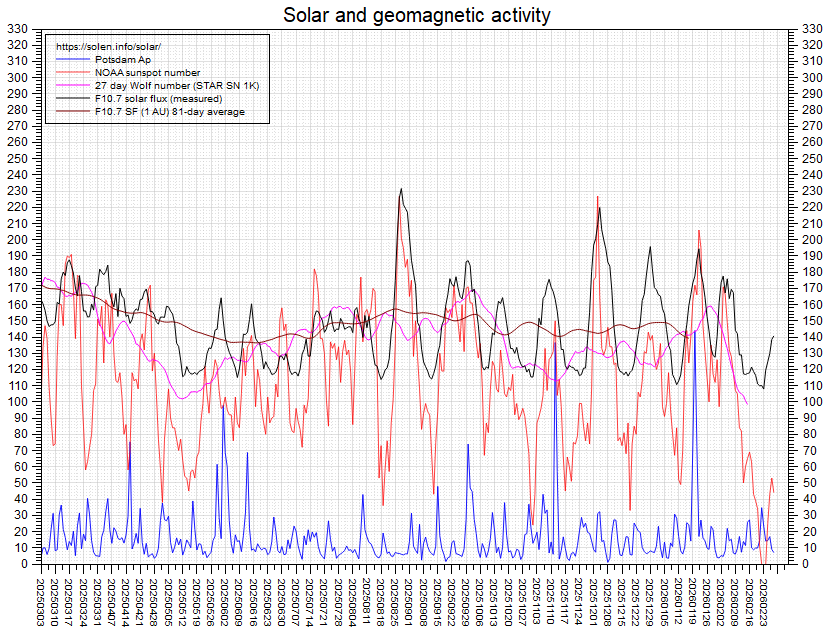Click the date label 20260119 on the x-axis
The image size is (830, 642).
click(x=691, y=602)
